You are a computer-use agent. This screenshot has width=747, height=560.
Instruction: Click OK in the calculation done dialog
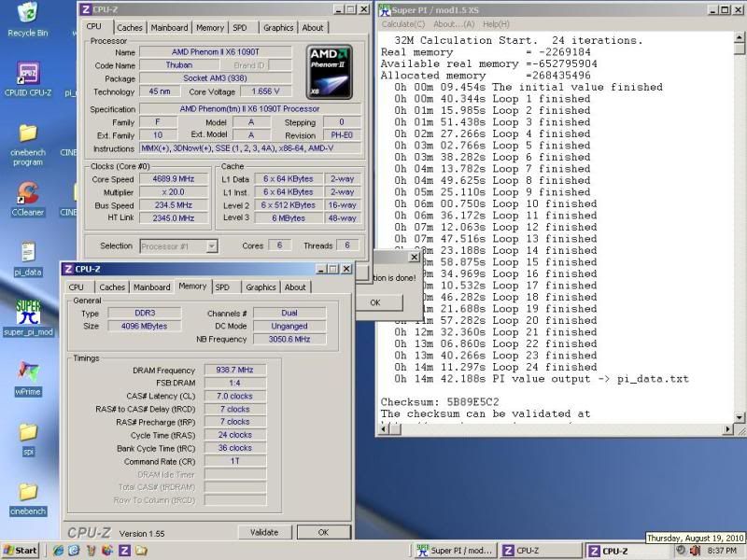[x=375, y=302]
